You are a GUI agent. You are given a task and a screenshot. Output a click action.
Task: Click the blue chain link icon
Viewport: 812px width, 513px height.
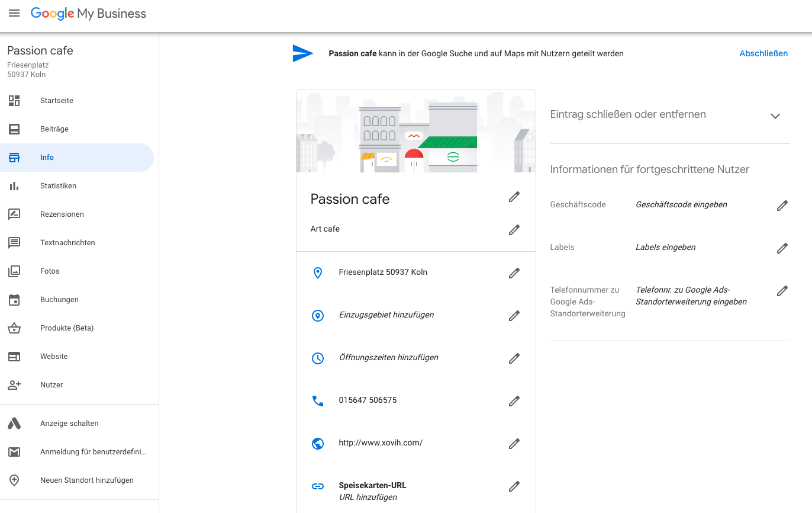coord(318,486)
